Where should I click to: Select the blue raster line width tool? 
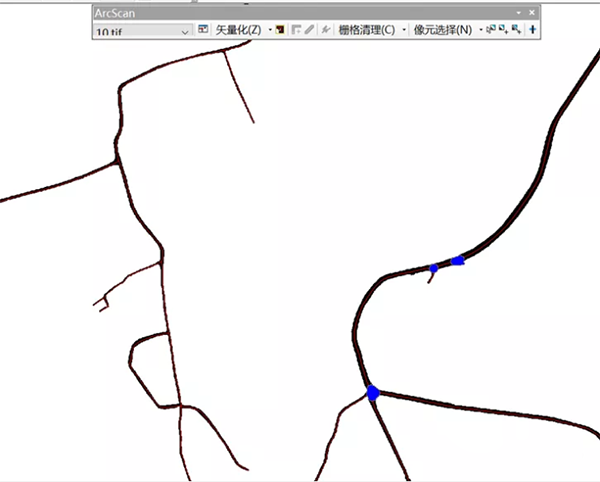(x=533, y=29)
